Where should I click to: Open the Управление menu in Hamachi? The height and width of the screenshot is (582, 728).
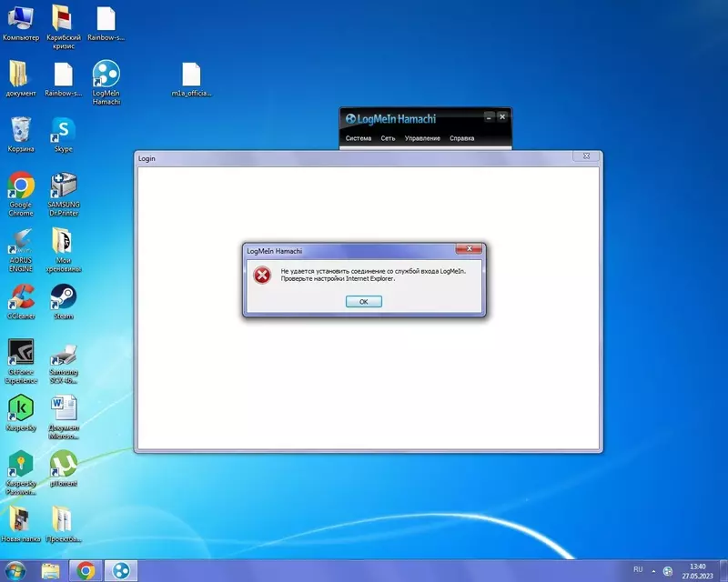(x=422, y=138)
